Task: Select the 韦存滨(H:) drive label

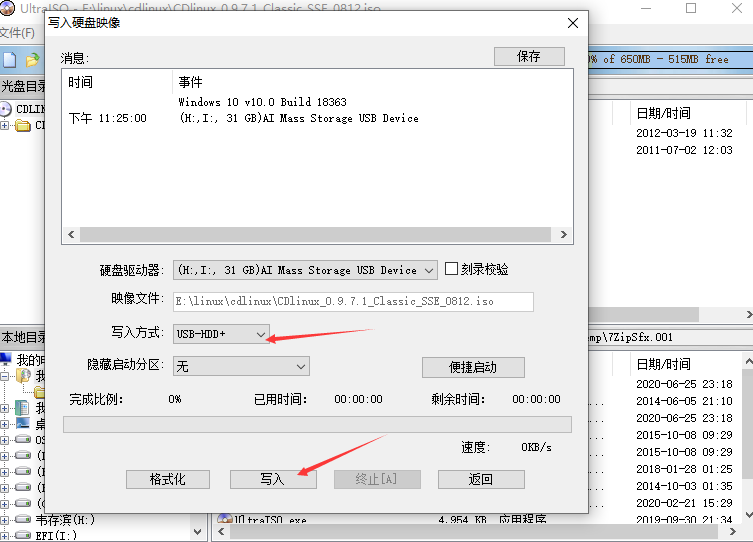Action: pyautogui.click(x=65, y=519)
